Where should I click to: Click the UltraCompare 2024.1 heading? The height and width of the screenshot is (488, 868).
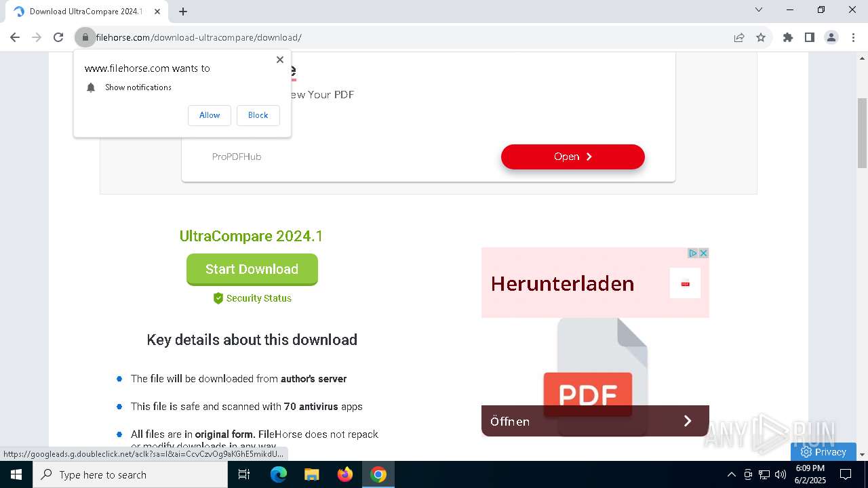(x=252, y=236)
